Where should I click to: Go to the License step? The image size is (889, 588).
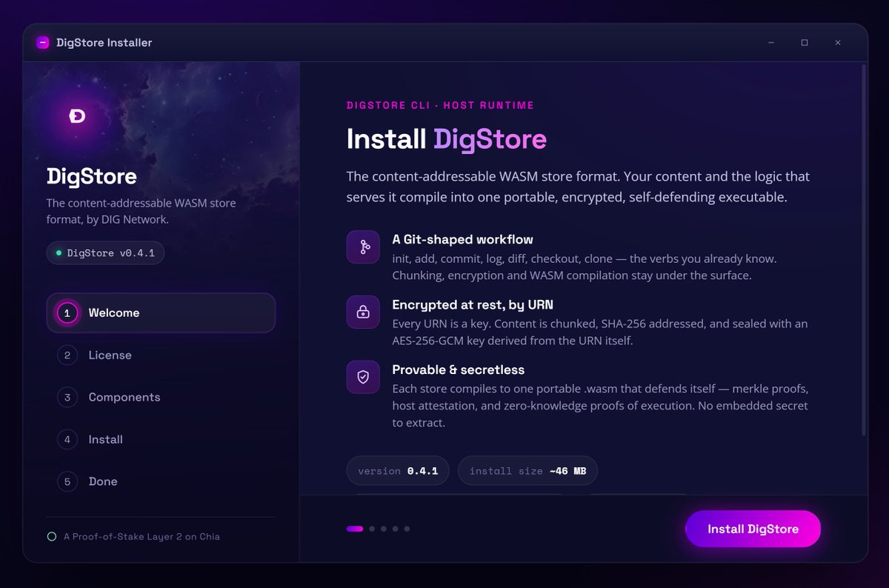click(x=161, y=355)
